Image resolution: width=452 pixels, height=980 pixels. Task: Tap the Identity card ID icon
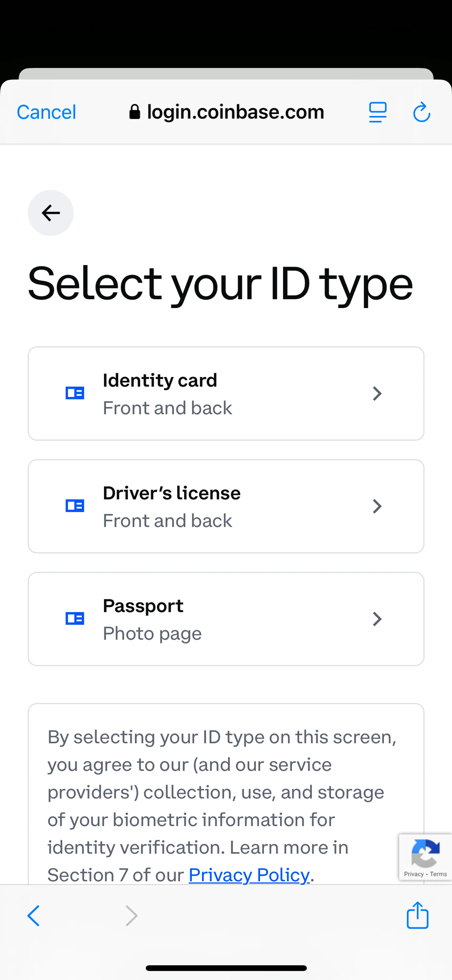pyautogui.click(x=75, y=393)
